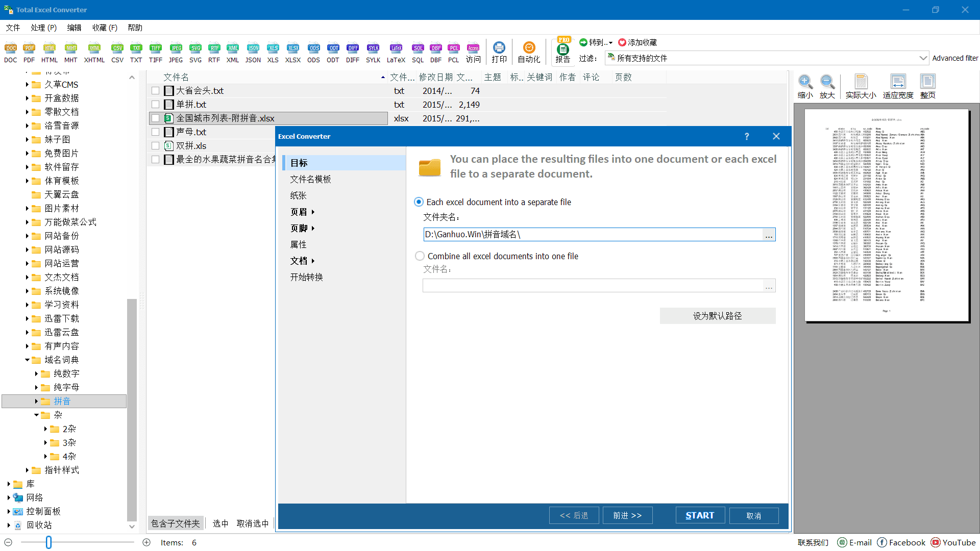Expand the 网站源码 folder node
The height and width of the screenshot is (551, 980).
[28, 250]
